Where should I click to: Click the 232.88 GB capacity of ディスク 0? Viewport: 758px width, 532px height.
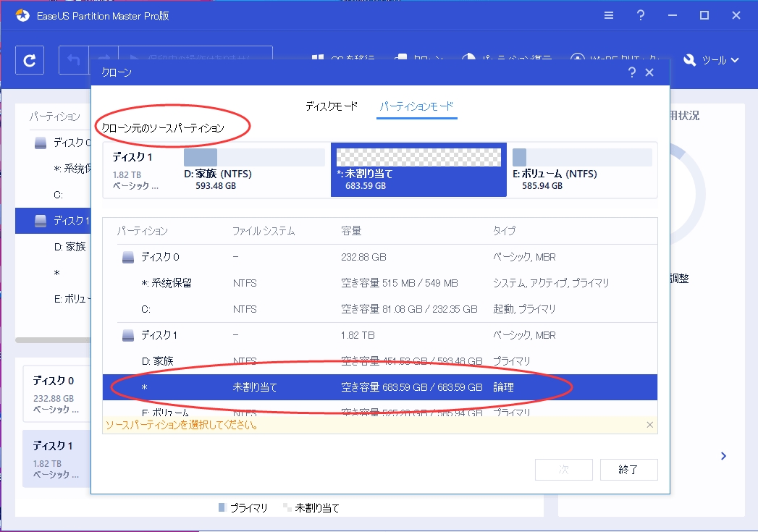tap(363, 257)
